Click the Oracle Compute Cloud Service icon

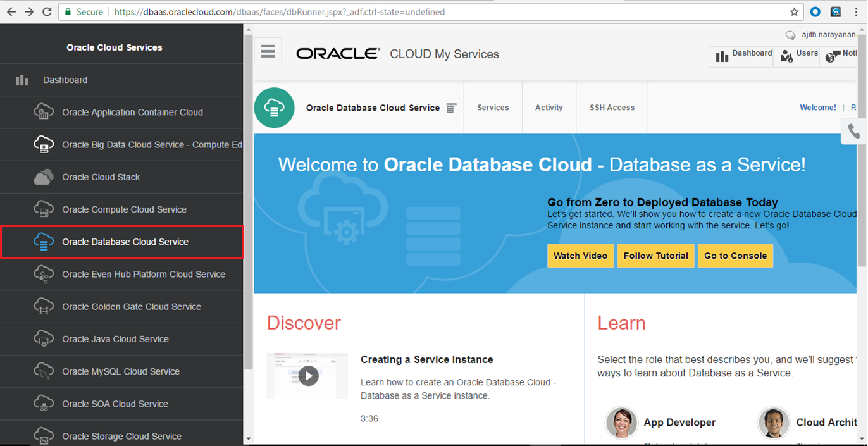(44, 209)
